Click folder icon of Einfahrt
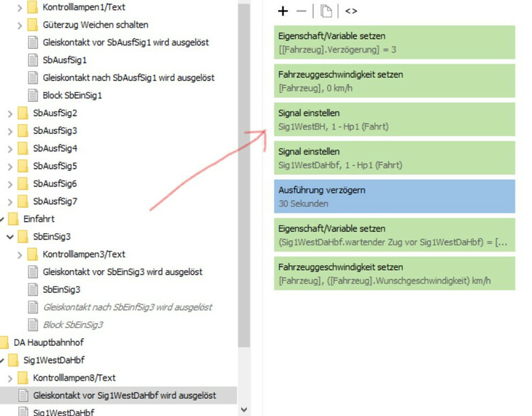532x416 pixels. (x=13, y=219)
